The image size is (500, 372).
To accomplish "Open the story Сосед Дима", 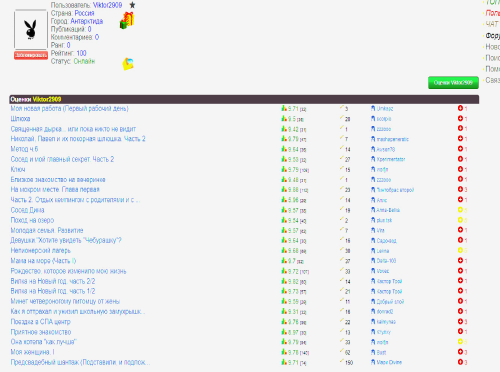I will (x=27, y=210).
